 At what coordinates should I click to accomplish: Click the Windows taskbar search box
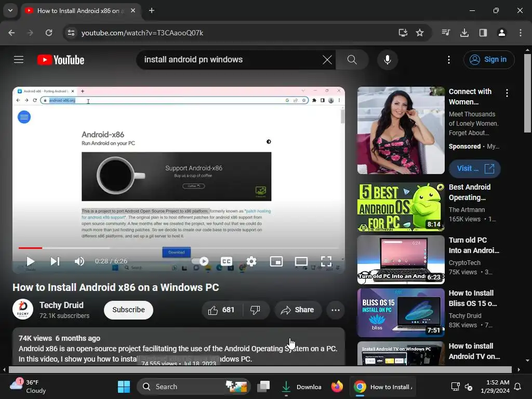194,387
